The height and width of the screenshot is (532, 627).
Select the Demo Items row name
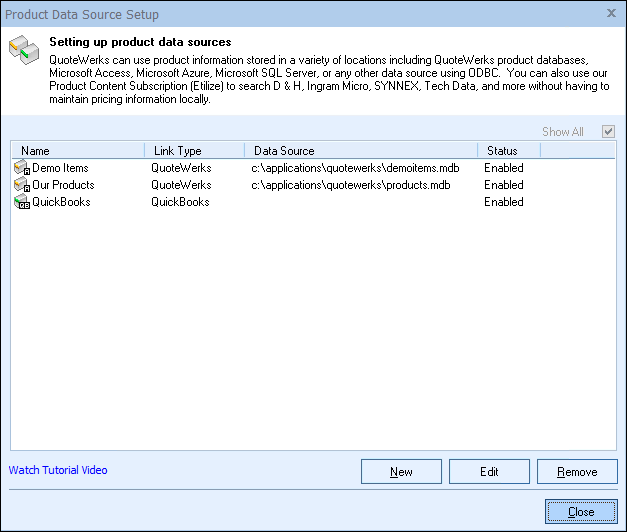62,168
